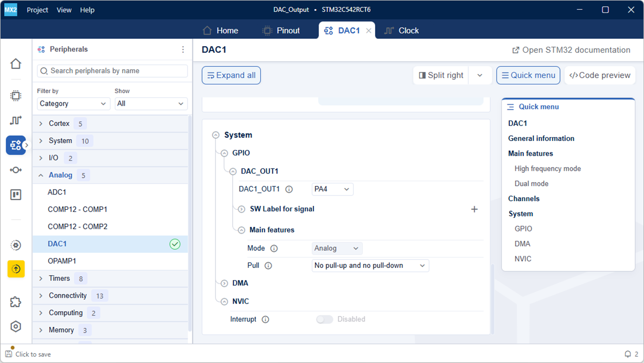
Task: Open the Project menu
Action: coord(37,10)
